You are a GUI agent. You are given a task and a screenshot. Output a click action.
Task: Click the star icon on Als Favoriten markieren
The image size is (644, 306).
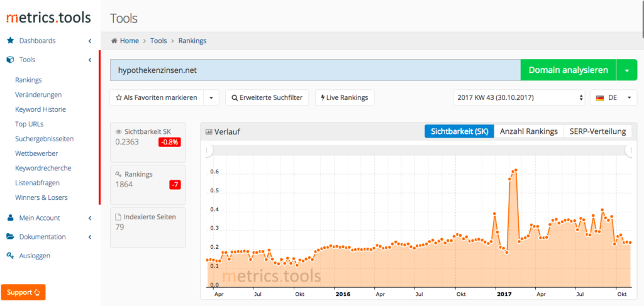tap(119, 98)
